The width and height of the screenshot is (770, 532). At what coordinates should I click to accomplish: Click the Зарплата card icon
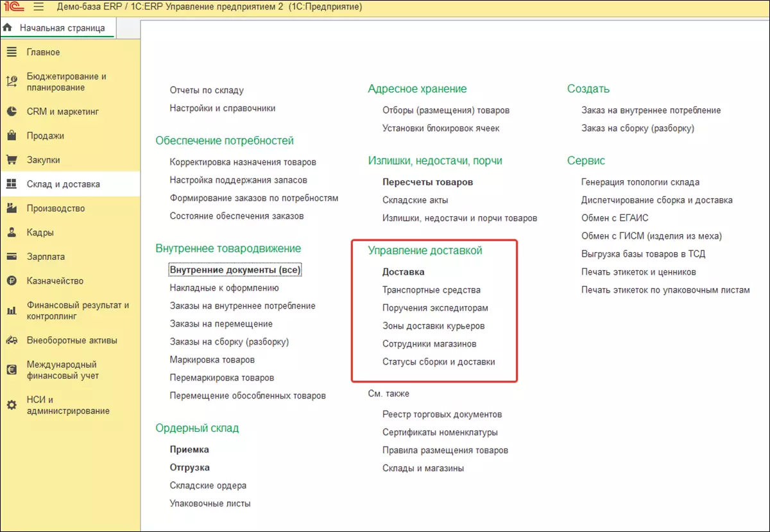[12, 257]
